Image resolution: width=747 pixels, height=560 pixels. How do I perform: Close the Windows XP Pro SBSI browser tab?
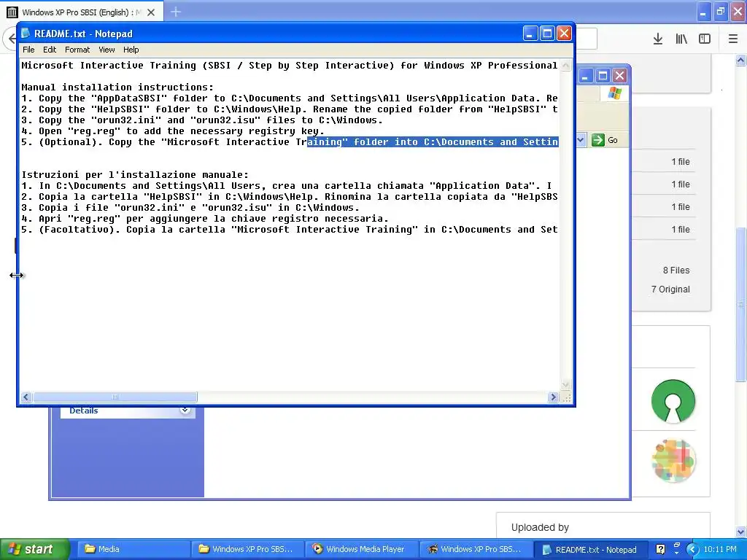click(x=151, y=12)
